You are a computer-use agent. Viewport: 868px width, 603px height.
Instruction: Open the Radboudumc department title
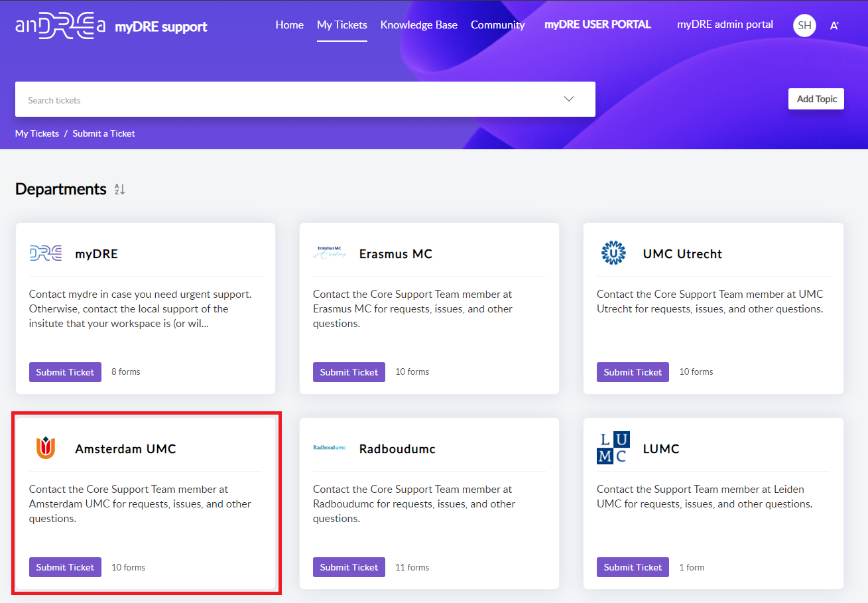point(397,448)
